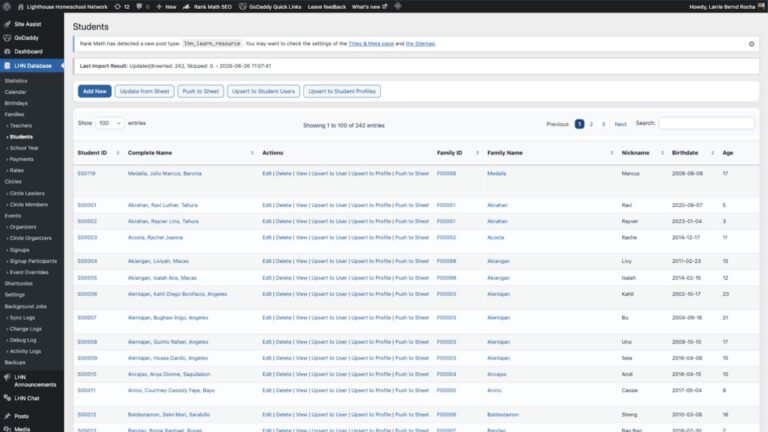This screenshot has width=768, height=432.
Task: Click Push to Sheet for Anino row
Action: (412, 390)
